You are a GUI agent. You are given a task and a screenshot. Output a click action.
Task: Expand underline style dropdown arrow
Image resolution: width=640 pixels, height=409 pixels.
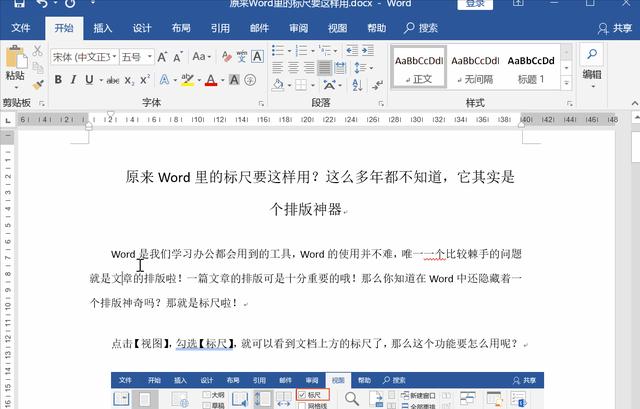(x=101, y=80)
